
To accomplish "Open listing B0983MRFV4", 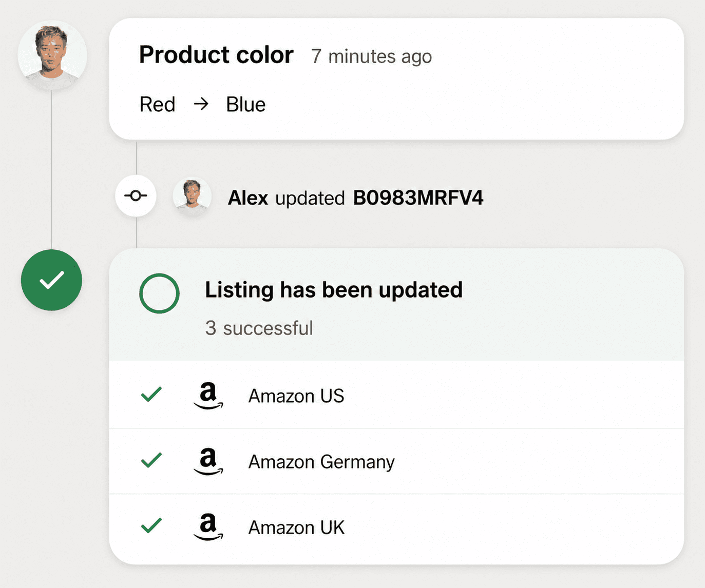I will [x=418, y=198].
